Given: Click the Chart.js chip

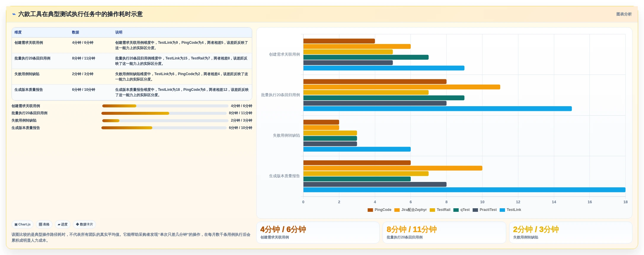Looking at the screenshot, I should click(x=23, y=225).
